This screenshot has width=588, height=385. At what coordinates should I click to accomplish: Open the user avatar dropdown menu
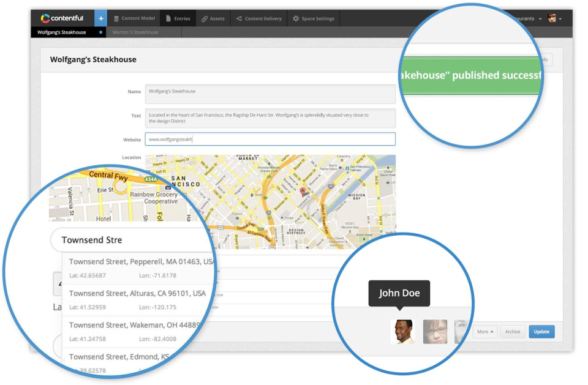point(555,18)
